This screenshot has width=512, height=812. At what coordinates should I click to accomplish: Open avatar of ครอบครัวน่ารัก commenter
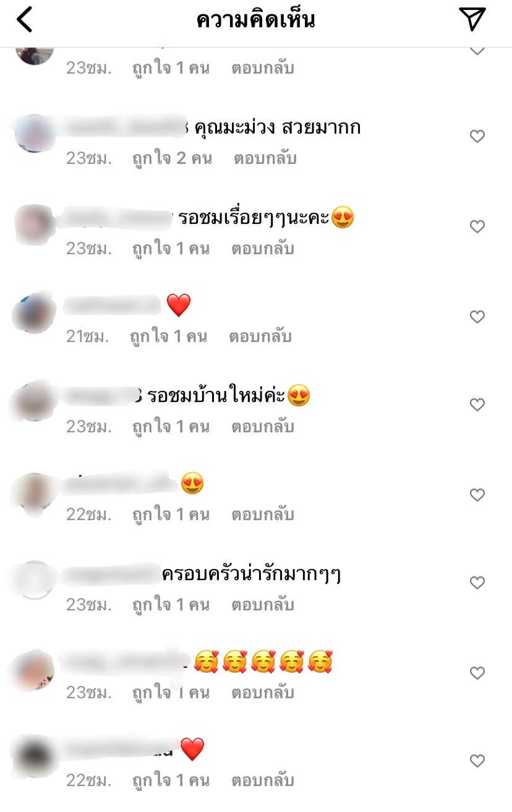(x=34, y=580)
